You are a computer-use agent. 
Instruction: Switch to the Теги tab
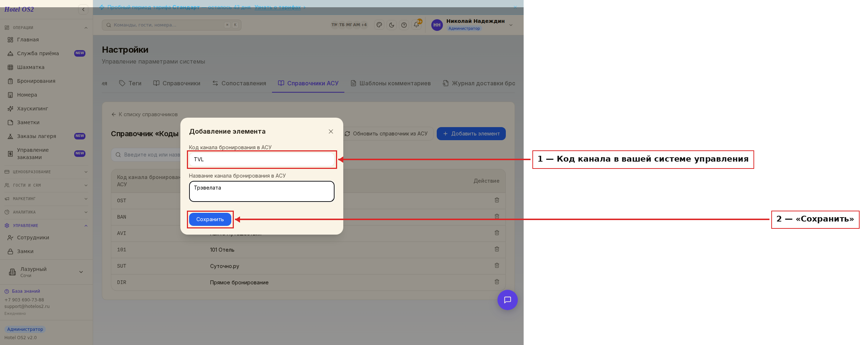click(130, 83)
